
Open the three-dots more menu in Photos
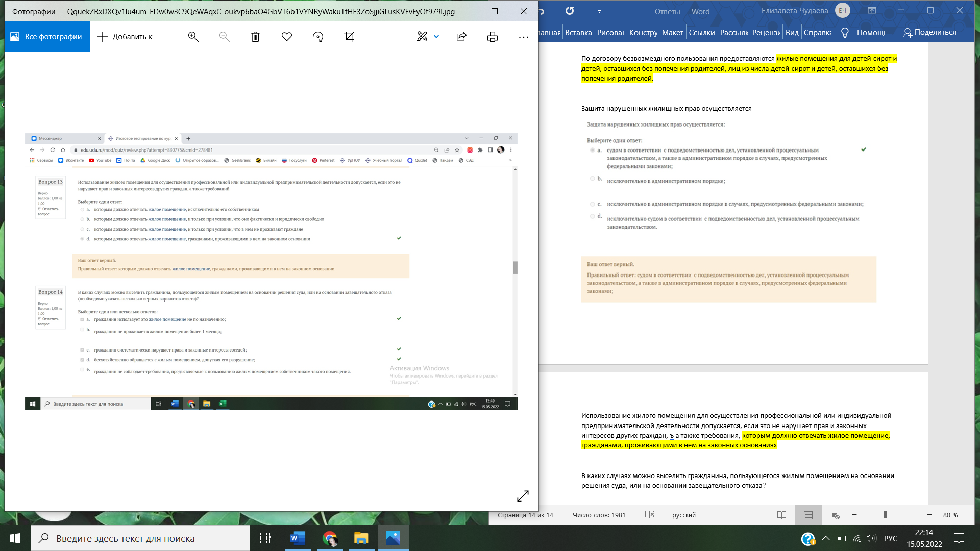524,37
